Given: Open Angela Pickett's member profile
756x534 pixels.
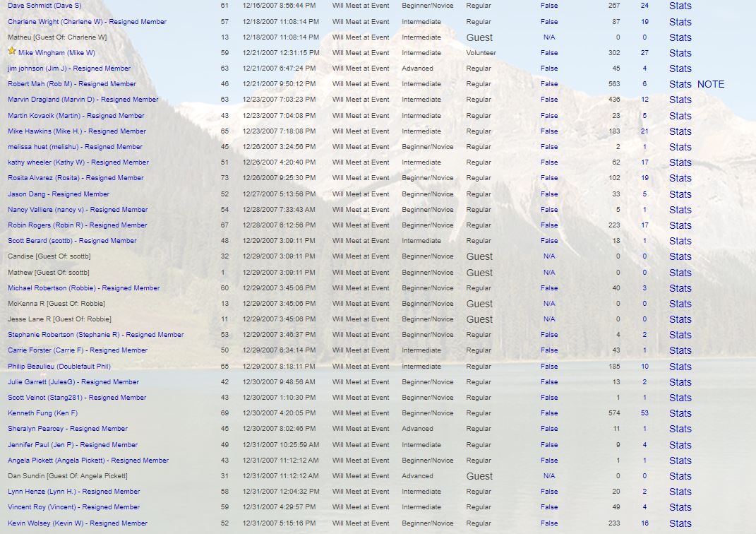Looking at the screenshot, I should pos(88,461).
